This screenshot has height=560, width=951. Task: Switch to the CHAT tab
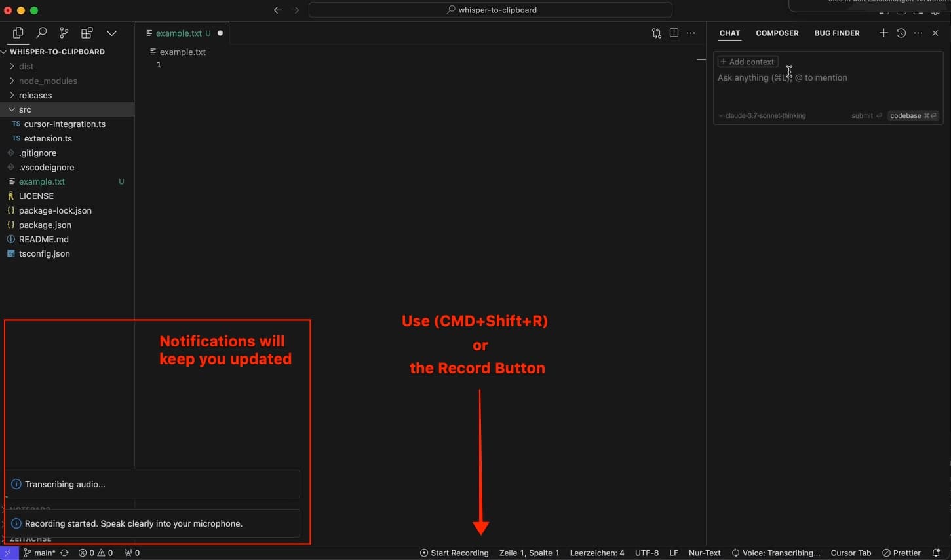(x=729, y=33)
